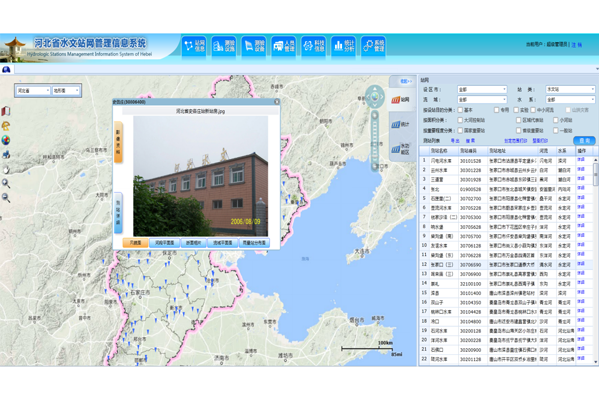Click the map pan compass control
Image resolution: width=600 pixels, height=400 pixels.
[374, 97]
